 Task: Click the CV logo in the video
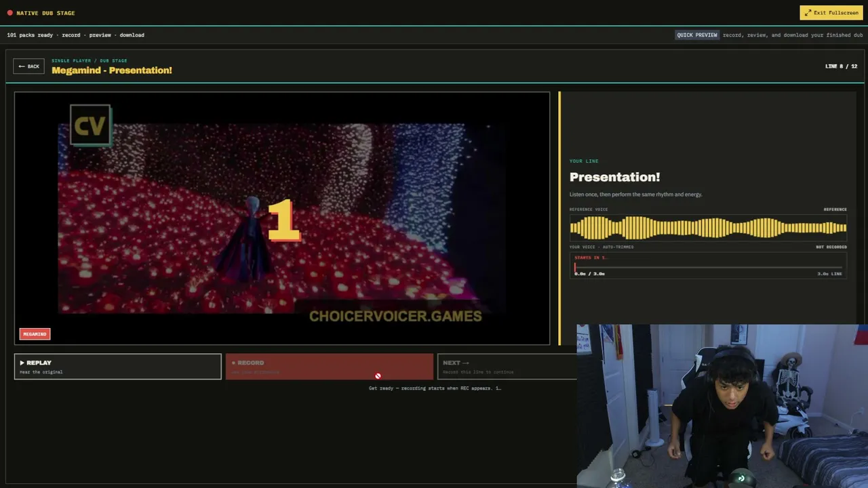(x=90, y=125)
